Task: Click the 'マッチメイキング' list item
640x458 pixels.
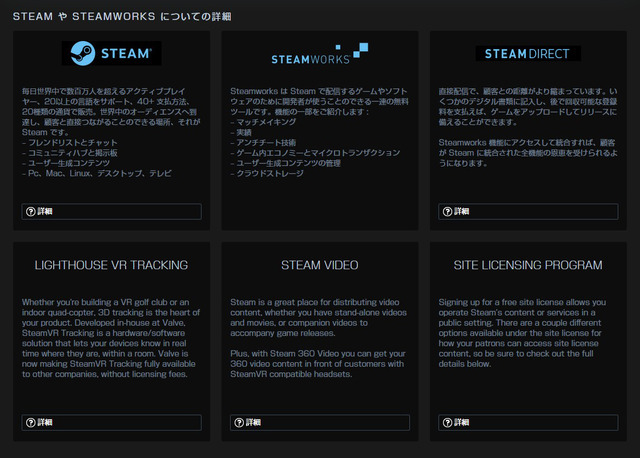Action: click(x=263, y=122)
